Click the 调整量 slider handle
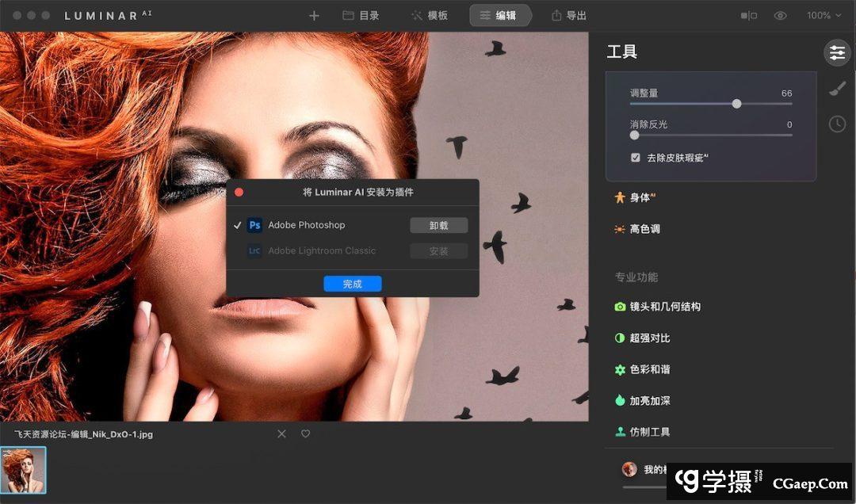 737,104
